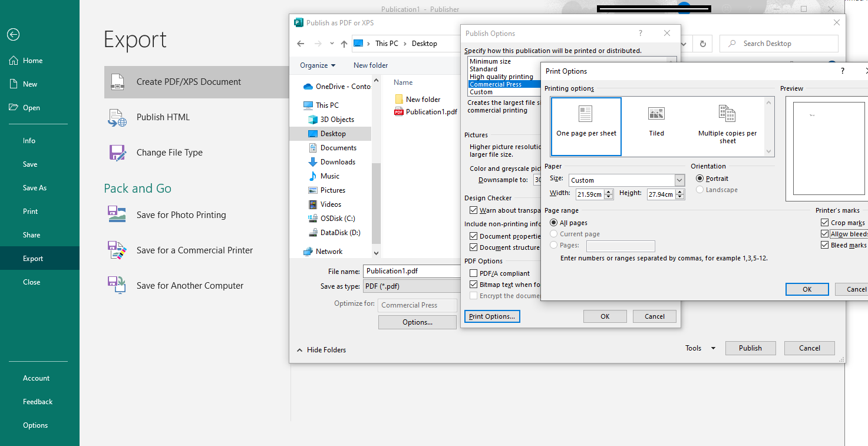Toggle the Document properties checkbox
868x446 pixels.
[473, 236]
